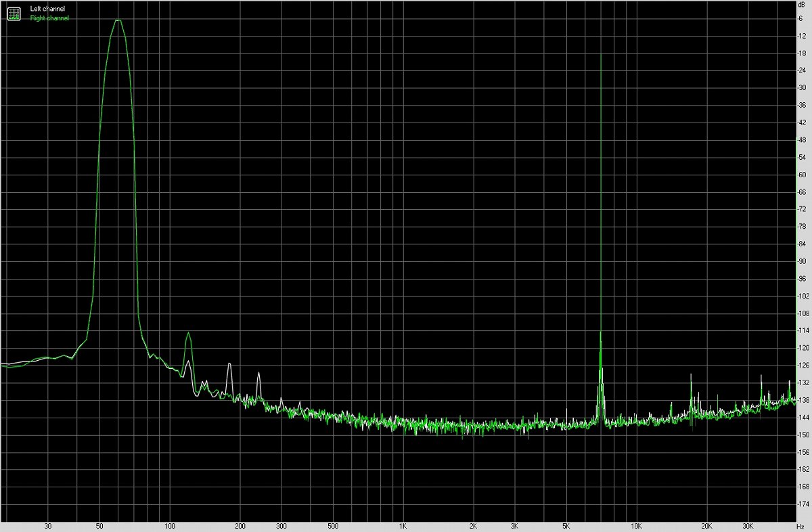Screen dimensions: 812x532
Task: Click the spectrum legend grid icon
Action: 14,14
